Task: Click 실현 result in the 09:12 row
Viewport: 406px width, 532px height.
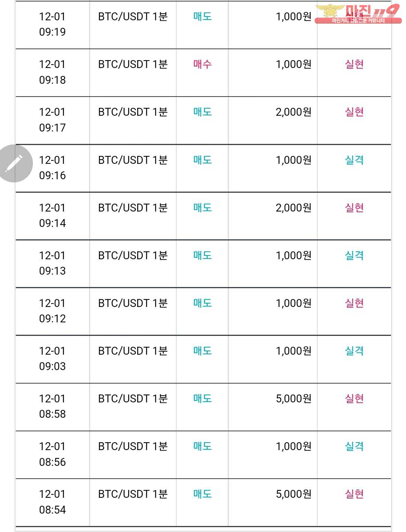Action: pos(354,303)
